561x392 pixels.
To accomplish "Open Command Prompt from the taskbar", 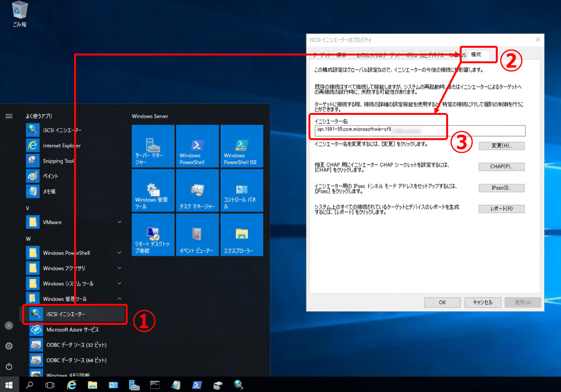I will (155, 385).
